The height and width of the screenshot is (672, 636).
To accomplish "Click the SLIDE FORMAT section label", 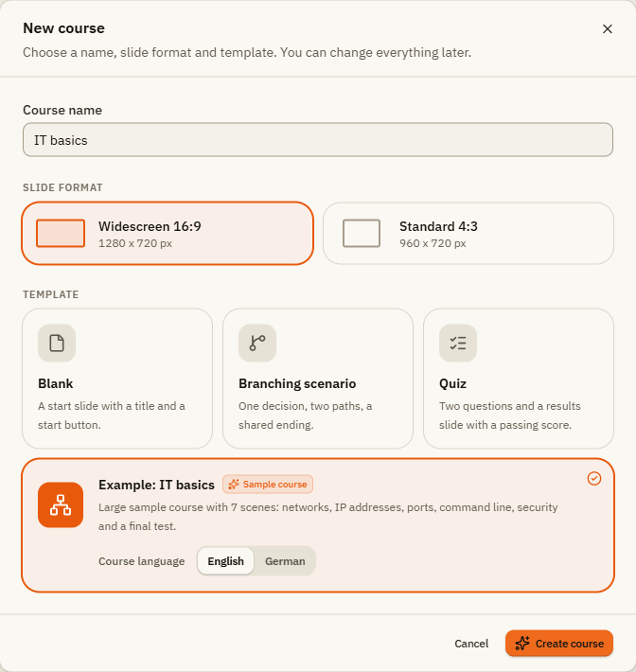I will 62,187.
